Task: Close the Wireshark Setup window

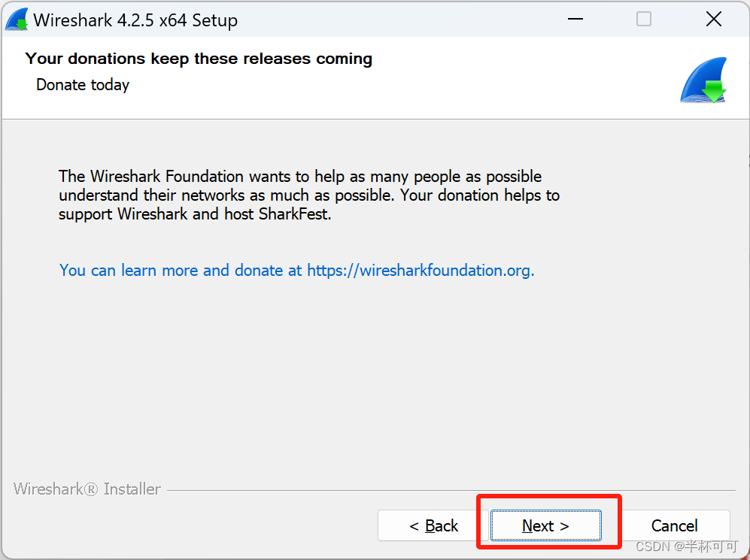Action: (714, 19)
